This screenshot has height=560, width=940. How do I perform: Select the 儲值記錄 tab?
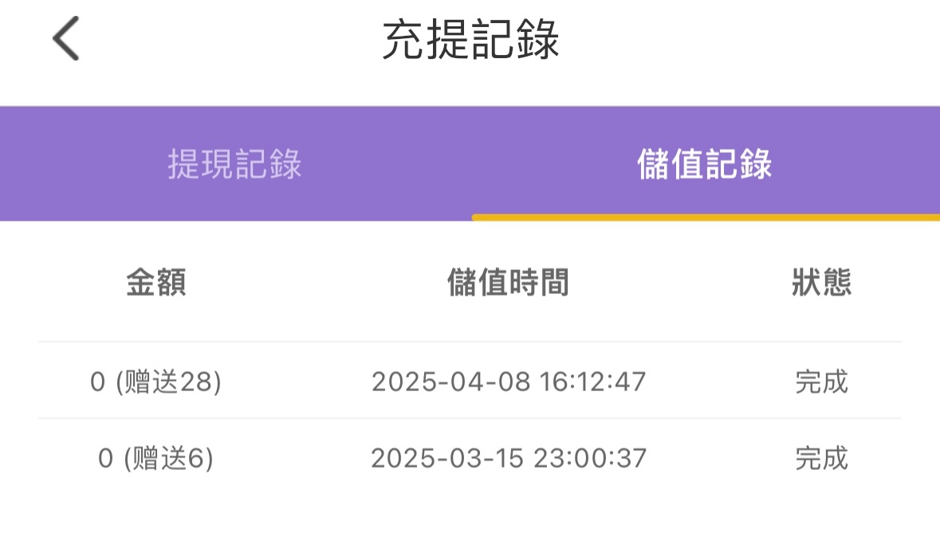(x=705, y=164)
